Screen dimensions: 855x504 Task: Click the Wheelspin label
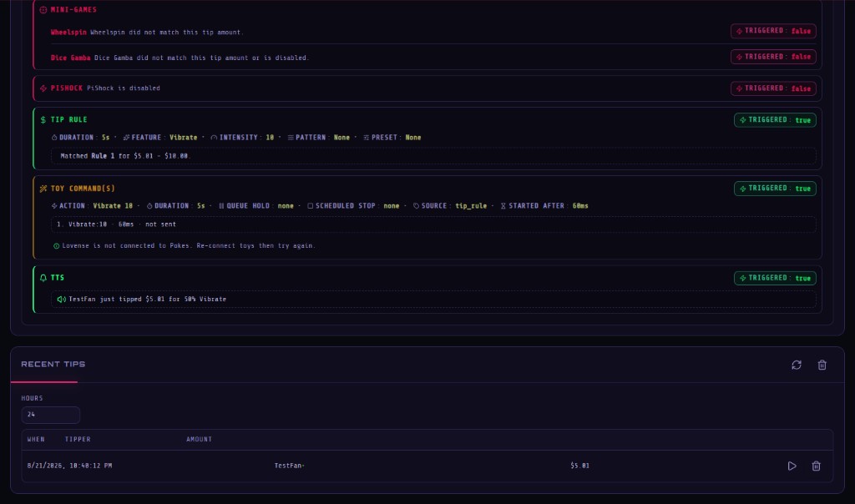coord(68,33)
